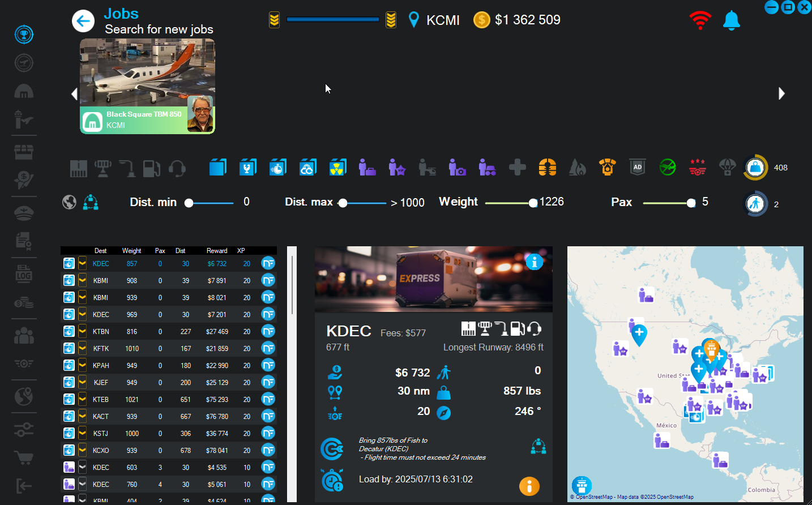Toggle the VIP passenger star filter
Screen dimensions: 812x505
coord(397,168)
